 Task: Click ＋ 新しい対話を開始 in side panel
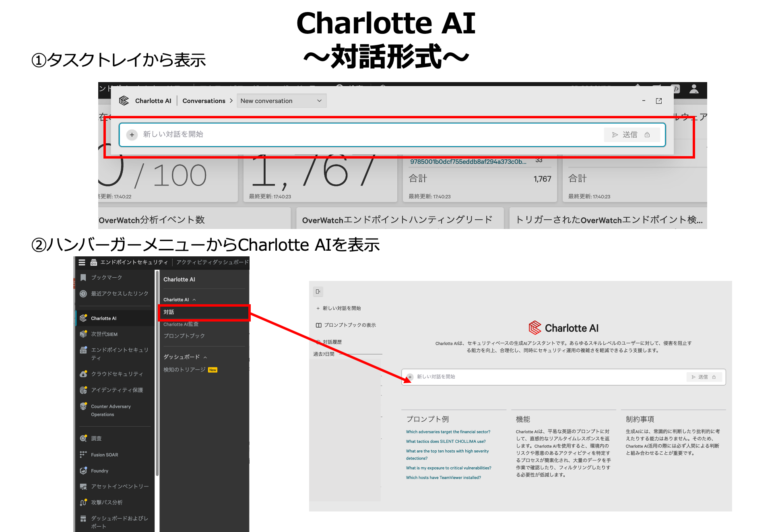click(338, 308)
